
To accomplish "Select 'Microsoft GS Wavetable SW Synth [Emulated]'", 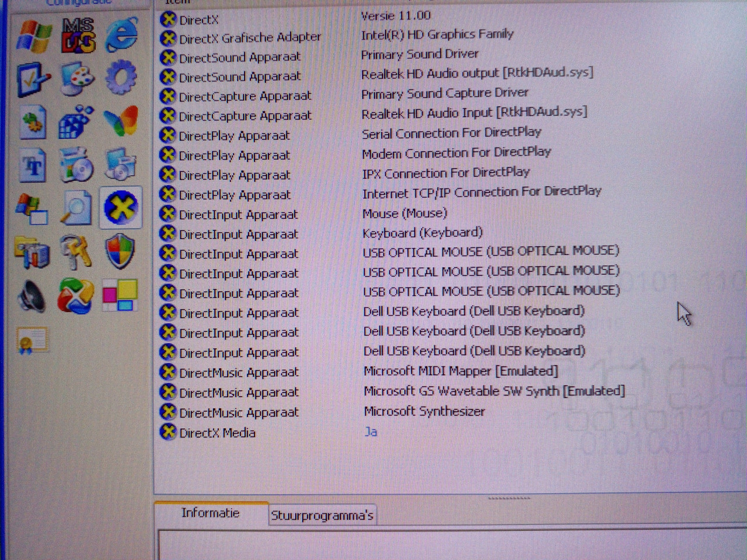I will (494, 391).
